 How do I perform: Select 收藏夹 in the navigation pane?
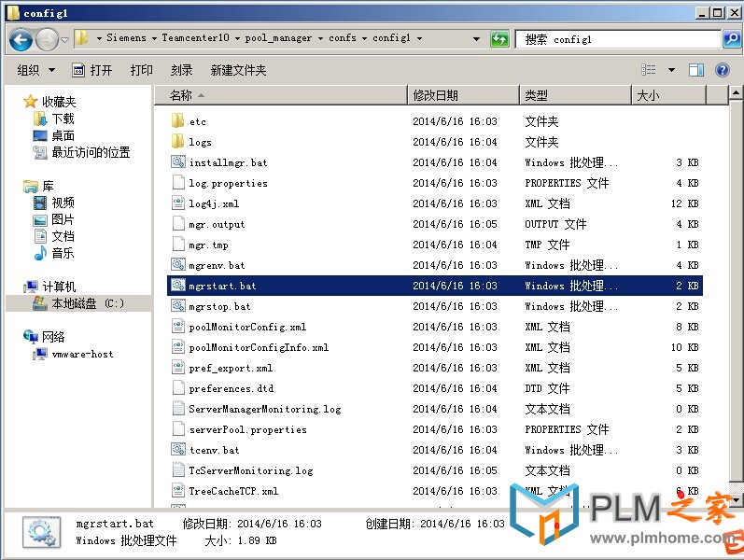click(x=49, y=102)
